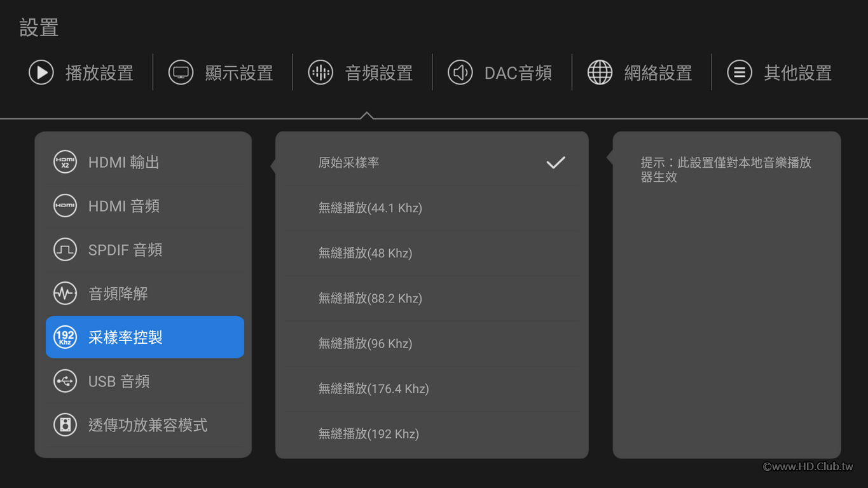Viewport: 868px width, 488px height.
Task: Choose 無縫播放(96 Khz) sample rate
Action: click(365, 343)
